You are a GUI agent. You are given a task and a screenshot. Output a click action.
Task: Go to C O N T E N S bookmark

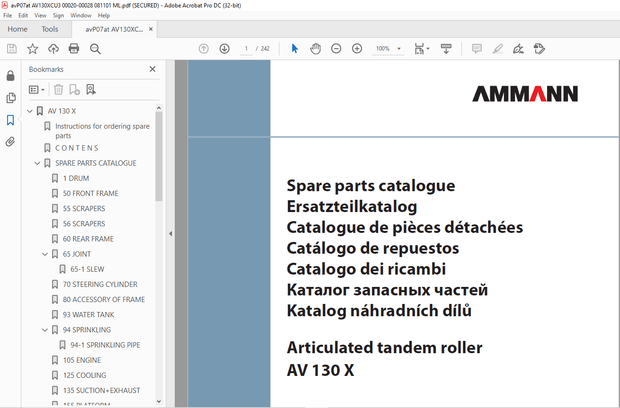click(x=77, y=148)
